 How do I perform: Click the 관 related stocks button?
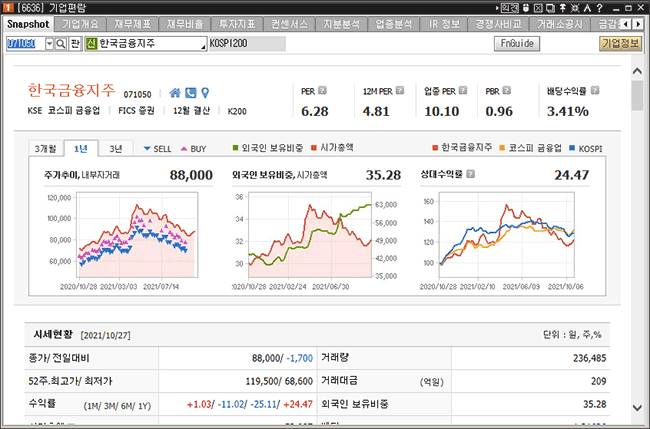75,44
